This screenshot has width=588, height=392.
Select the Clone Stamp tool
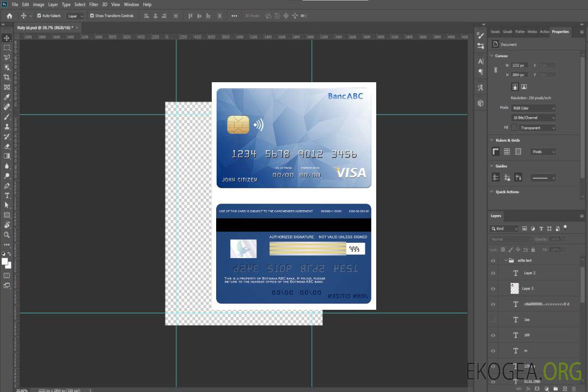point(7,126)
